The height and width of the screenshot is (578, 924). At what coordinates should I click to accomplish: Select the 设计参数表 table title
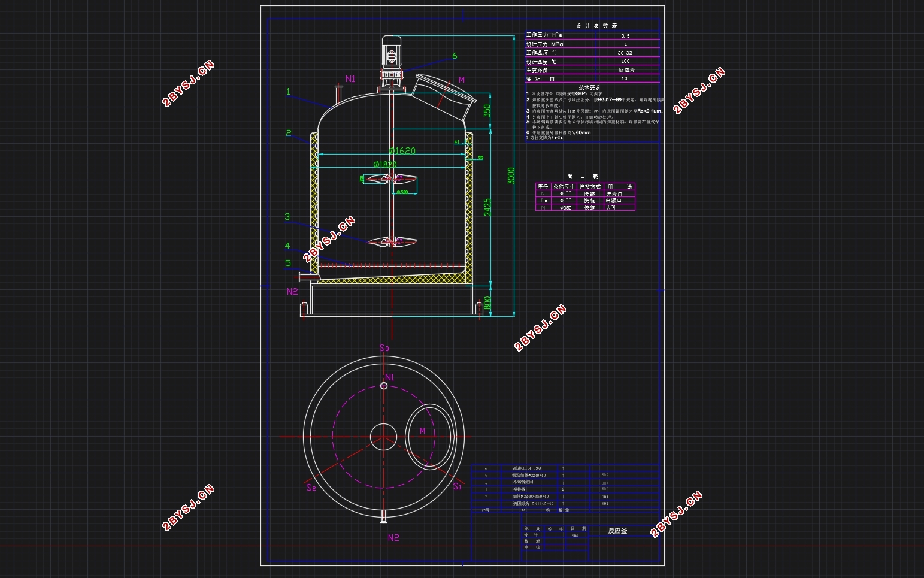596,26
